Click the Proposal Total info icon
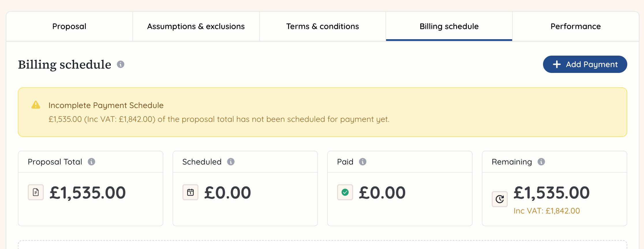 (x=92, y=162)
